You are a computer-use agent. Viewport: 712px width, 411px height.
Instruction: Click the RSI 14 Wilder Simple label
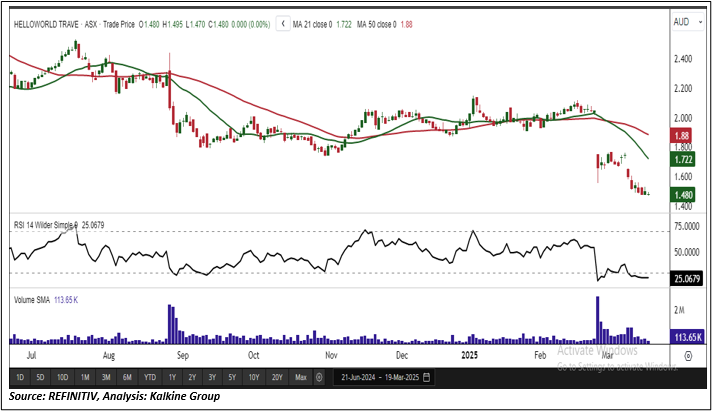tap(46, 225)
